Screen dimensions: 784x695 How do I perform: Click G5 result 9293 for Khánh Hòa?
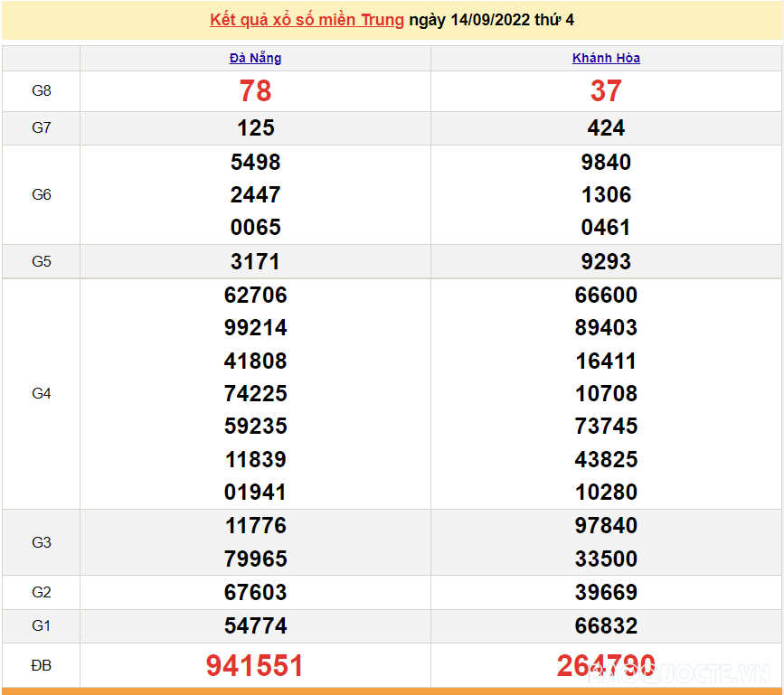coord(605,261)
